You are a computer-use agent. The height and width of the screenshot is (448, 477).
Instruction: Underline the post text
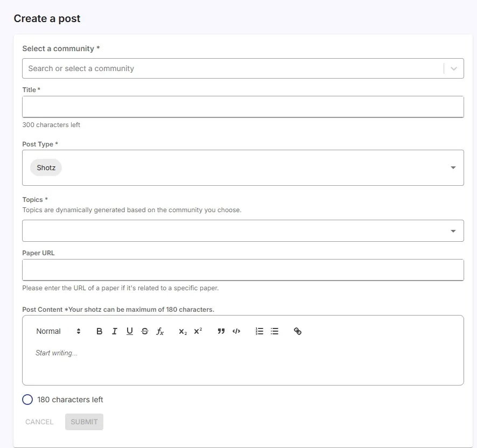pos(129,331)
